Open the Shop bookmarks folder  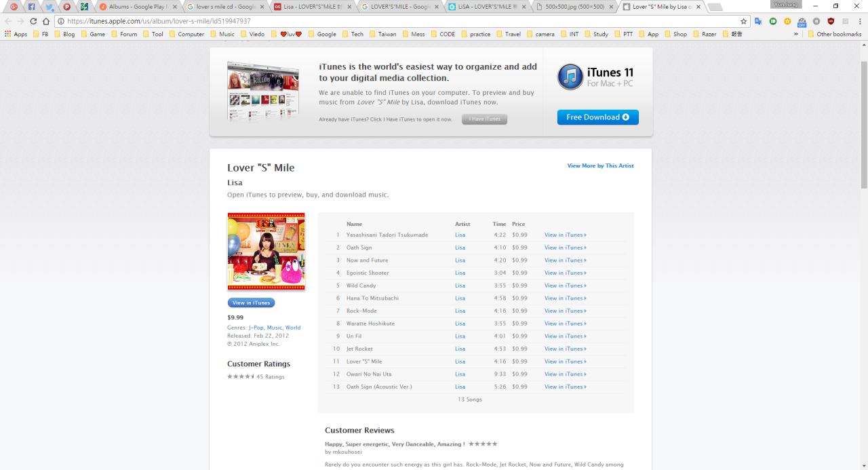(675, 34)
